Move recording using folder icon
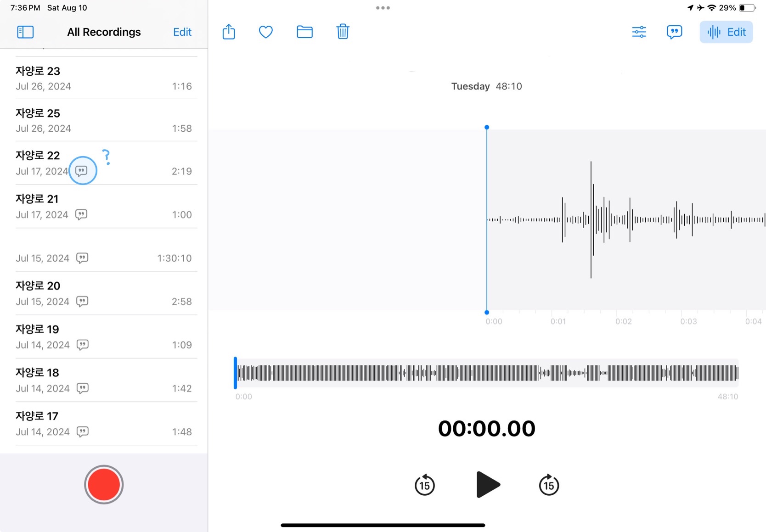 [304, 32]
